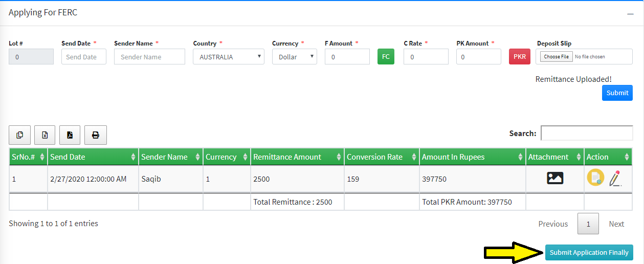This screenshot has width=644, height=264.
Task: Click the copy table export icon
Action: coord(20,135)
